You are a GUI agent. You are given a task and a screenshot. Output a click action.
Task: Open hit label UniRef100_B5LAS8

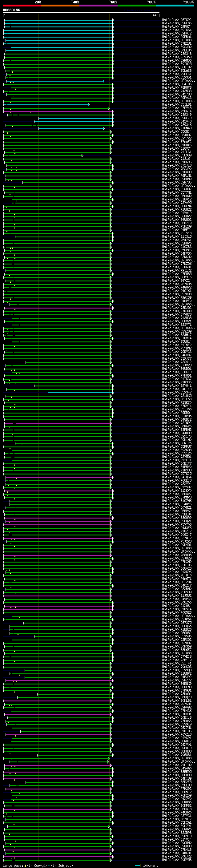pyautogui.click(x=177, y=71)
